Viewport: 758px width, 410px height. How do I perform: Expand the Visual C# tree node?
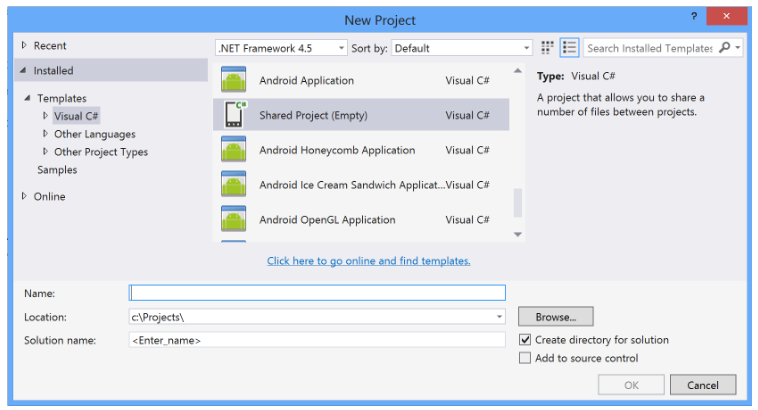click(x=45, y=116)
